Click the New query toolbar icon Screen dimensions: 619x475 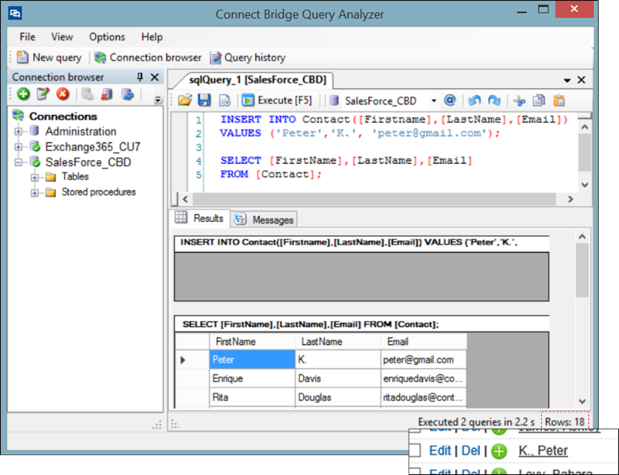(23, 58)
